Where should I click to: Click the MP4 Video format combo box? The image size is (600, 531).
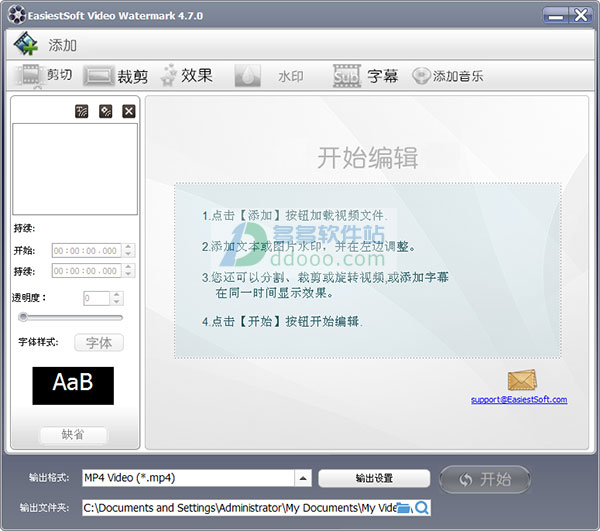point(197,478)
